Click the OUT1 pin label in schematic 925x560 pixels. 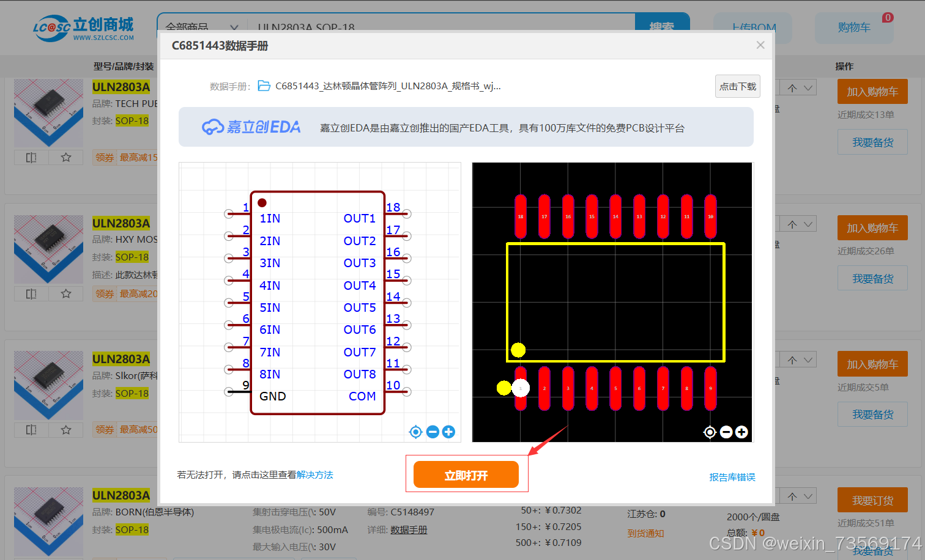click(360, 218)
